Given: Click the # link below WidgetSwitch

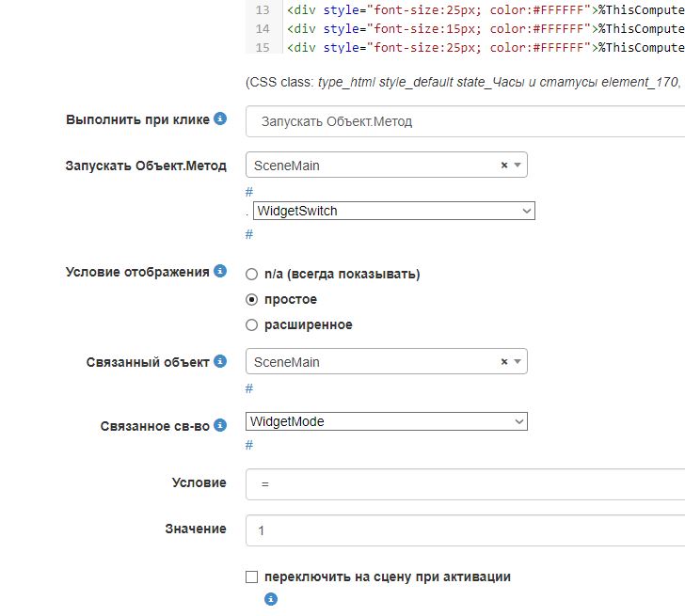Looking at the screenshot, I should pyautogui.click(x=249, y=234).
